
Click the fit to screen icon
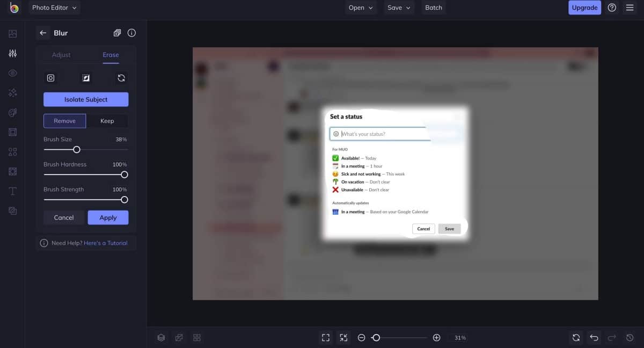325,338
